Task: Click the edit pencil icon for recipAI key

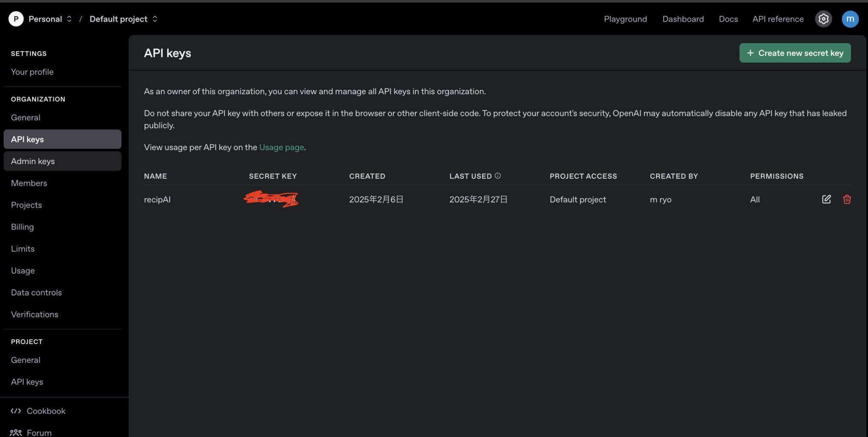Action: (x=826, y=199)
